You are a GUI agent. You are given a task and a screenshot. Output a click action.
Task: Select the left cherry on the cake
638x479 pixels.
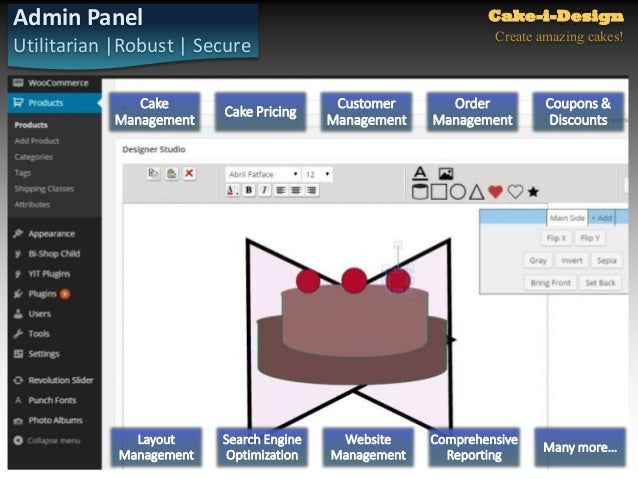(308, 280)
